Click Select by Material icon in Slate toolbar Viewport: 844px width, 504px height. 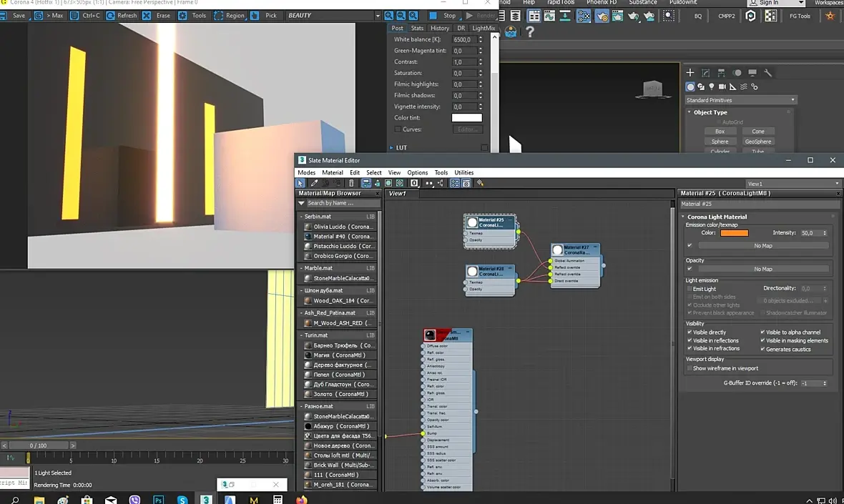coord(480,184)
